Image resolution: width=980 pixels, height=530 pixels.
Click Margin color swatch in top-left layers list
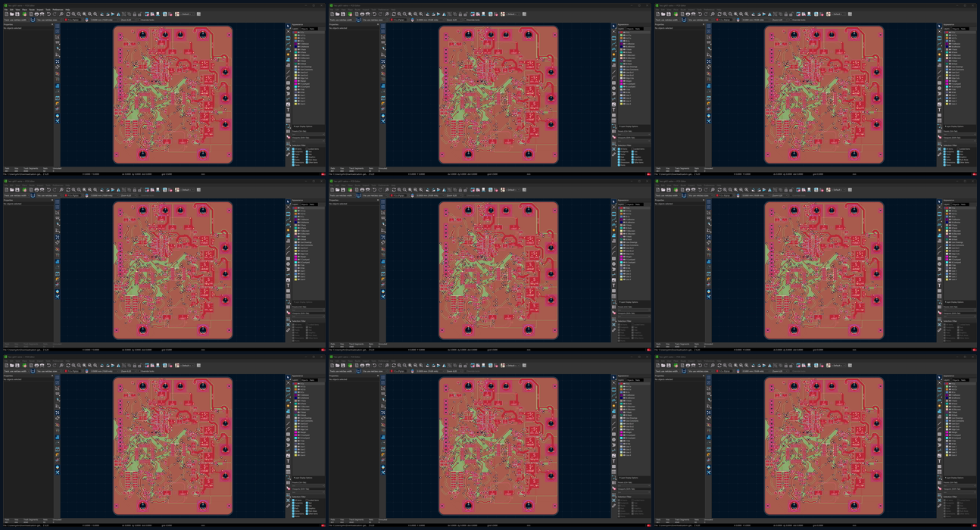tap(295, 80)
